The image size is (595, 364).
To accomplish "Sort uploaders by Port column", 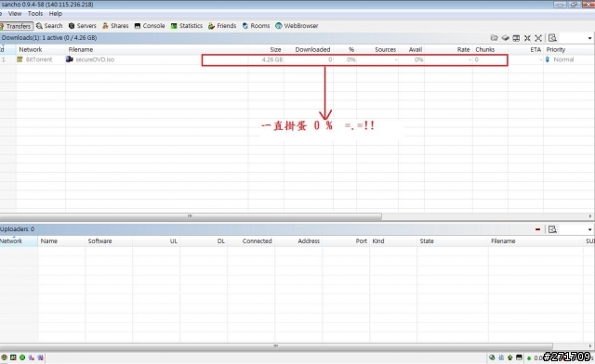I will click(346, 241).
